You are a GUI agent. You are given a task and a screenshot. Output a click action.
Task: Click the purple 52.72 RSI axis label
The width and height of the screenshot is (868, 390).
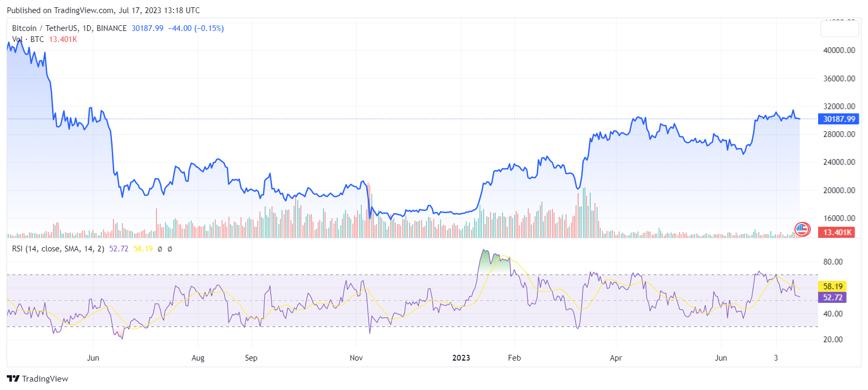[x=832, y=298]
